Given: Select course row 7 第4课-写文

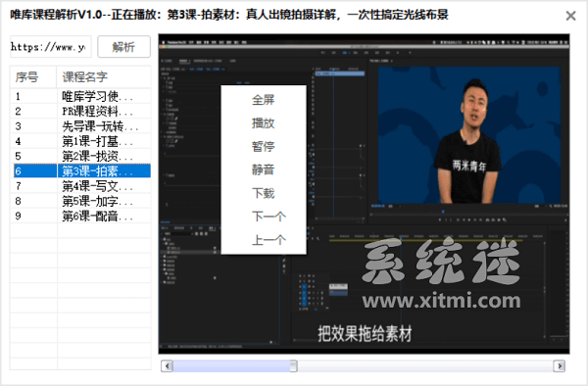Looking at the screenshot, I should point(80,186).
